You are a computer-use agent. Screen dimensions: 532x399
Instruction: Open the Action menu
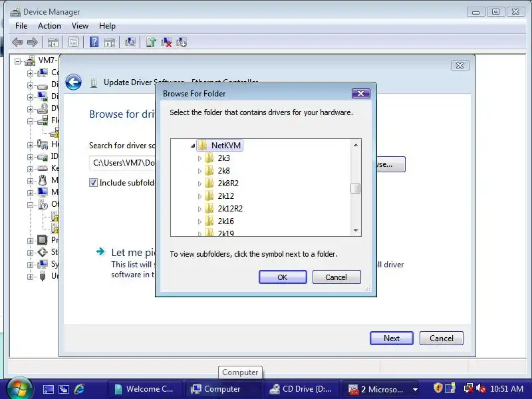point(49,26)
